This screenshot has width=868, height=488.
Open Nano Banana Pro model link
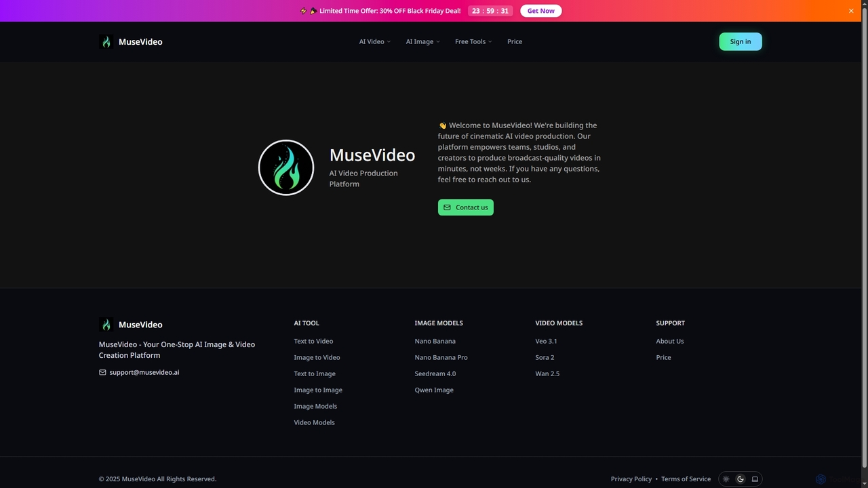441,357
